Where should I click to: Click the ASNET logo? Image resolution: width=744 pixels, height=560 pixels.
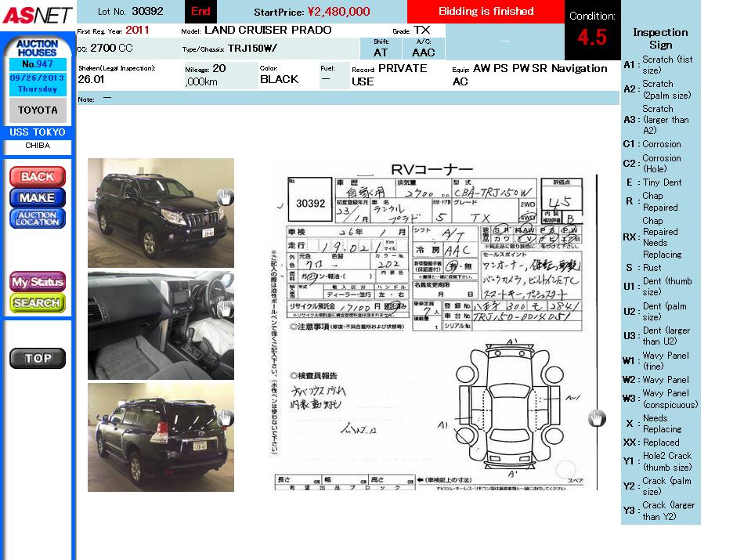(37, 15)
